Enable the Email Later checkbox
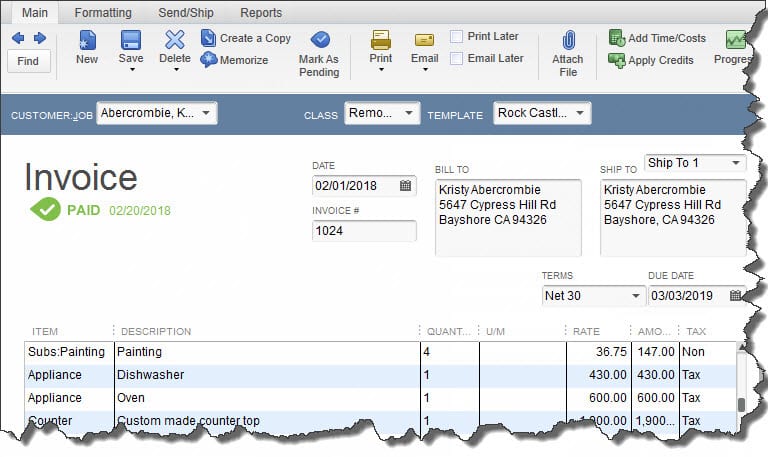Image resolution: width=768 pixels, height=457 pixels. click(457, 59)
